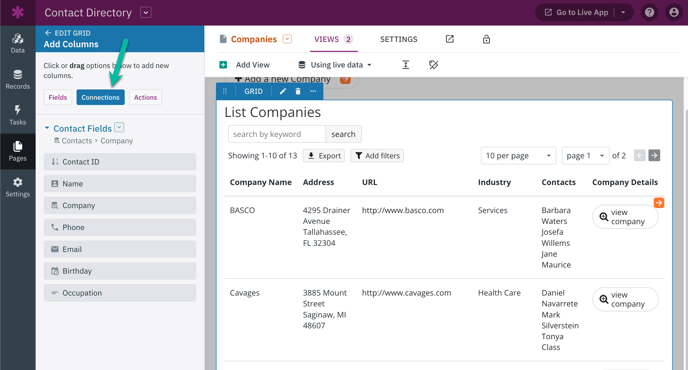Open the Data section in sidebar

tap(18, 43)
